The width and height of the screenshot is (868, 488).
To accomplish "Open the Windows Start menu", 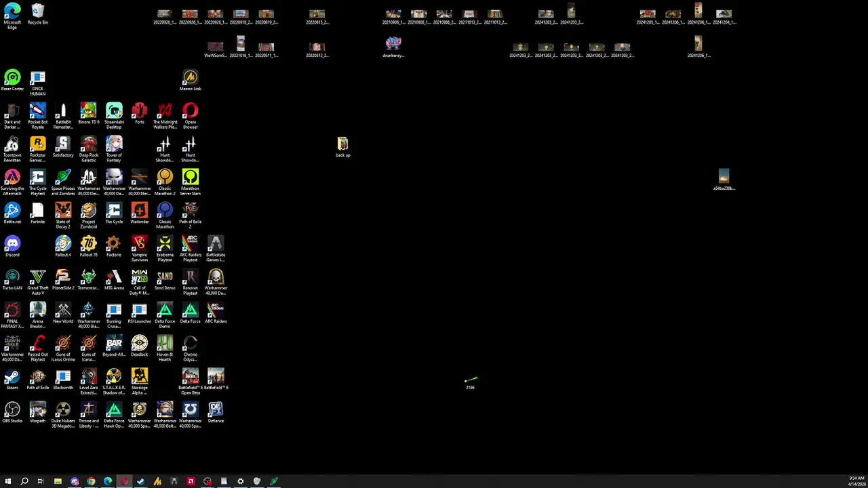I will (x=8, y=481).
